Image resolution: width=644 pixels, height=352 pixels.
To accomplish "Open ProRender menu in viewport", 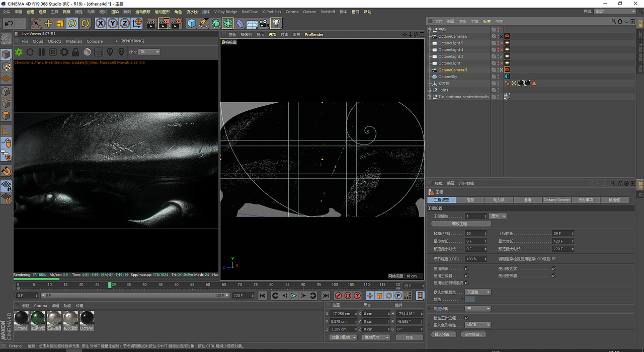I will pos(314,35).
